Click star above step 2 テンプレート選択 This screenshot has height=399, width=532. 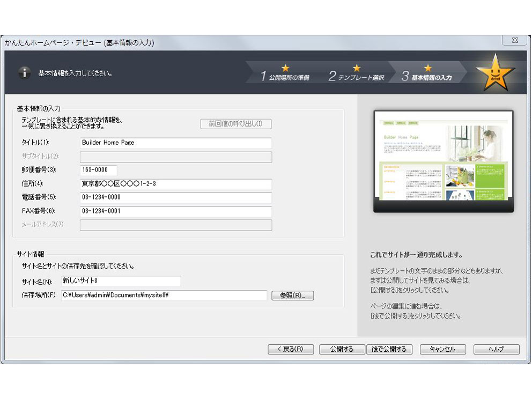357,68
